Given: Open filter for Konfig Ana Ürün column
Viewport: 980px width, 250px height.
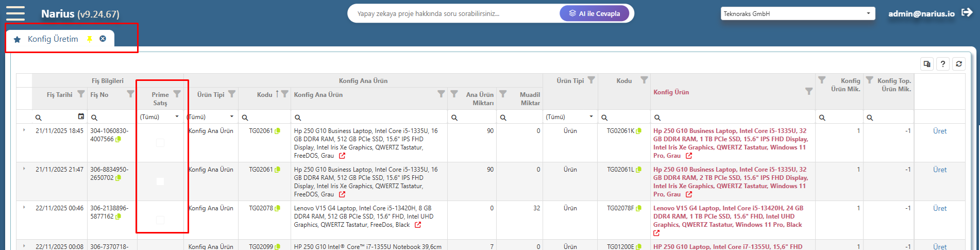Looking at the screenshot, I should click(x=441, y=94).
